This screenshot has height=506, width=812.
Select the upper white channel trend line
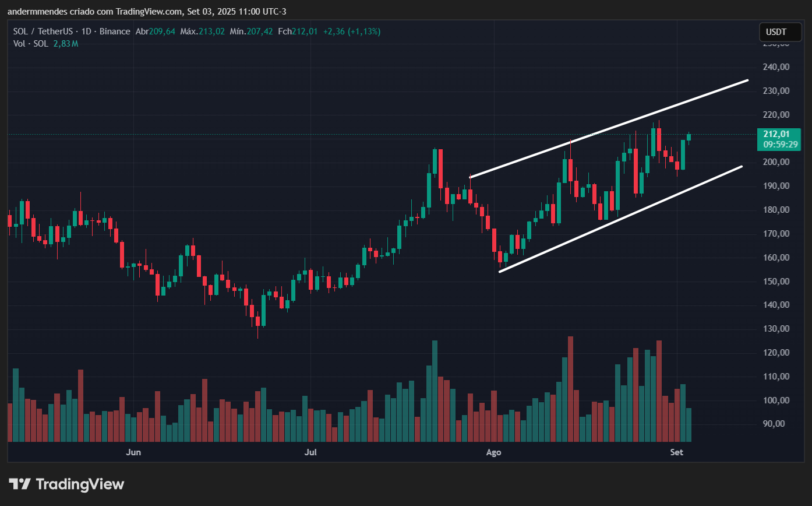point(608,129)
